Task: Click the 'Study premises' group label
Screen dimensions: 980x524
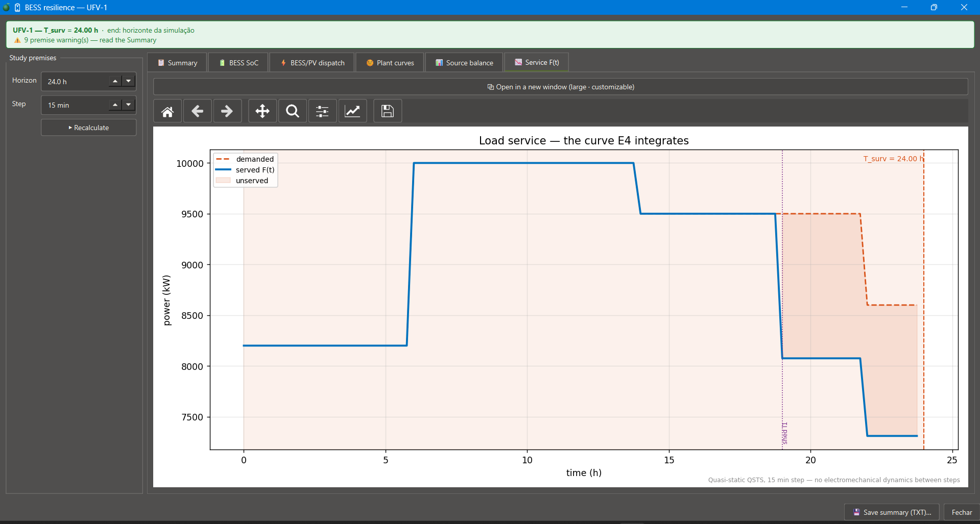Action: click(x=33, y=58)
